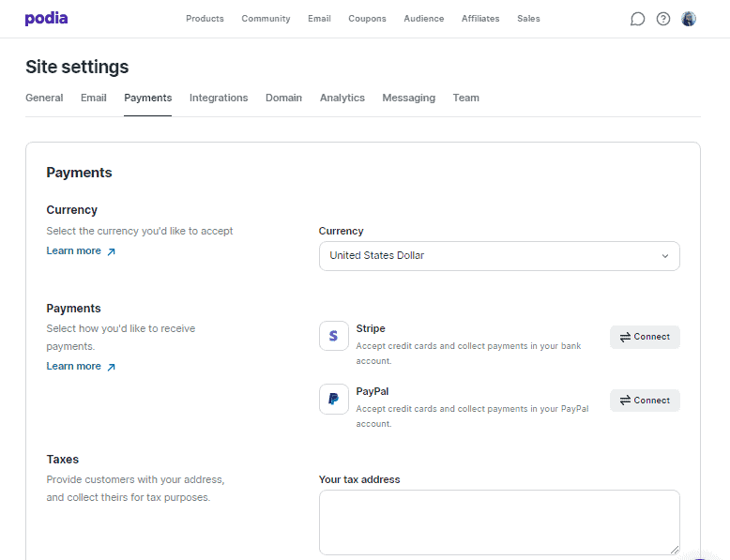
Task: Select the Payments settings tab
Action: click(x=148, y=98)
